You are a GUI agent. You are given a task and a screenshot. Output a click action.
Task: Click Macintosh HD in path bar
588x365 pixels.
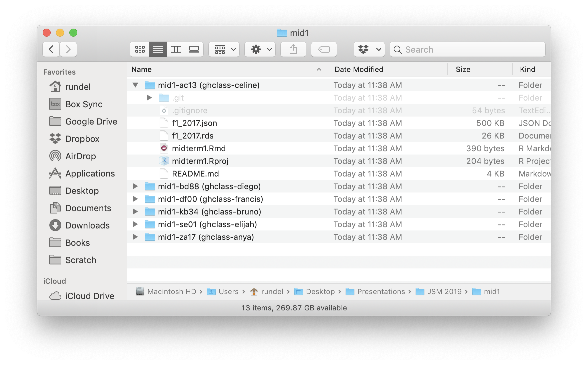tap(166, 291)
